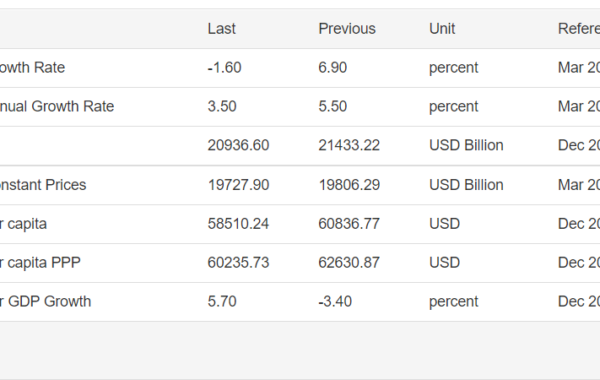Select the 60235.73 last value
This screenshot has height=380, width=600.
pyautogui.click(x=238, y=263)
